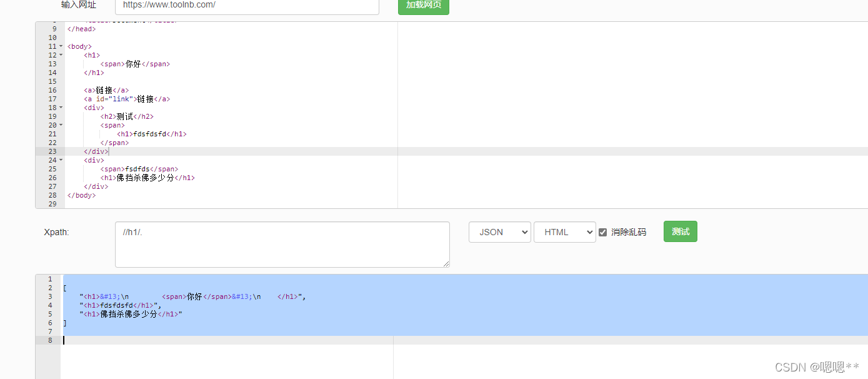Click the <h2>测试</h2> code line
This screenshot has height=379, width=868.
pos(127,116)
